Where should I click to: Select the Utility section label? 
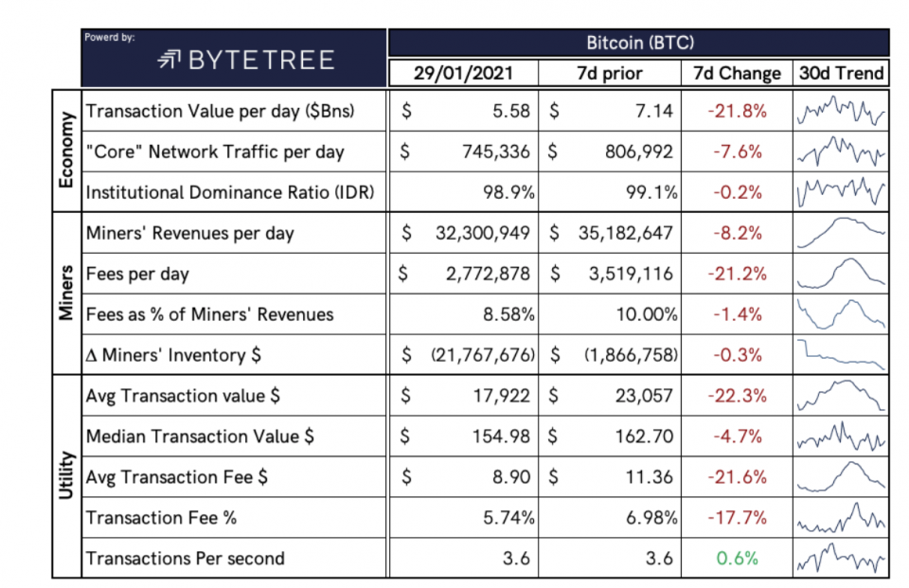click(65, 476)
